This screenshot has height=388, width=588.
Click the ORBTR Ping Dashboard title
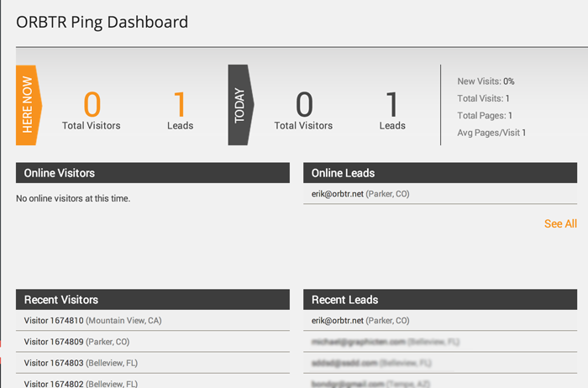coord(102,22)
